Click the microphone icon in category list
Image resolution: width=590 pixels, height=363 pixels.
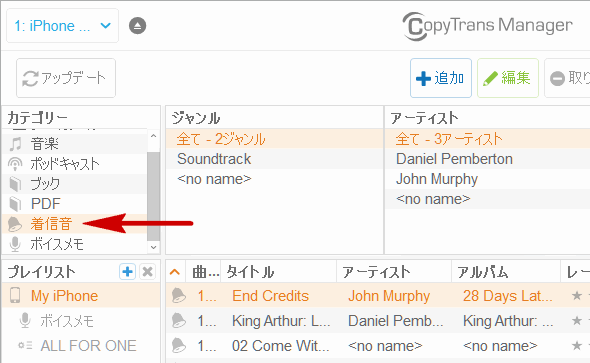[x=15, y=244]
